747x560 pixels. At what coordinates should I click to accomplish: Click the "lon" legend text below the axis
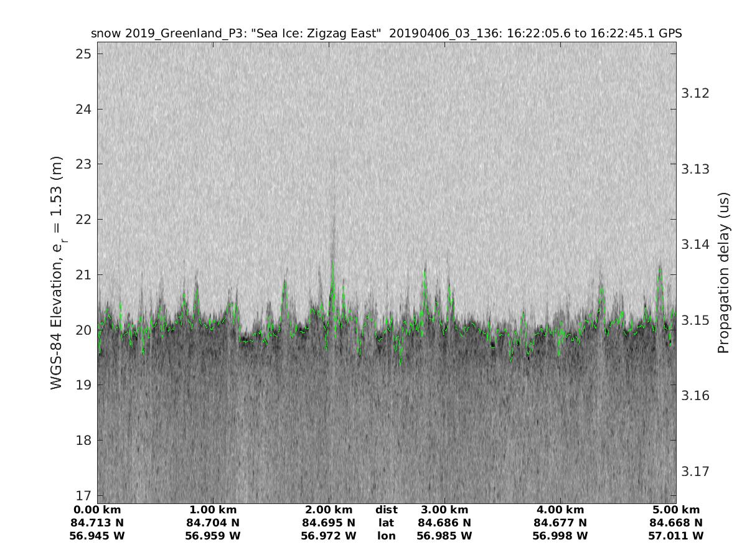coord(386,536)
